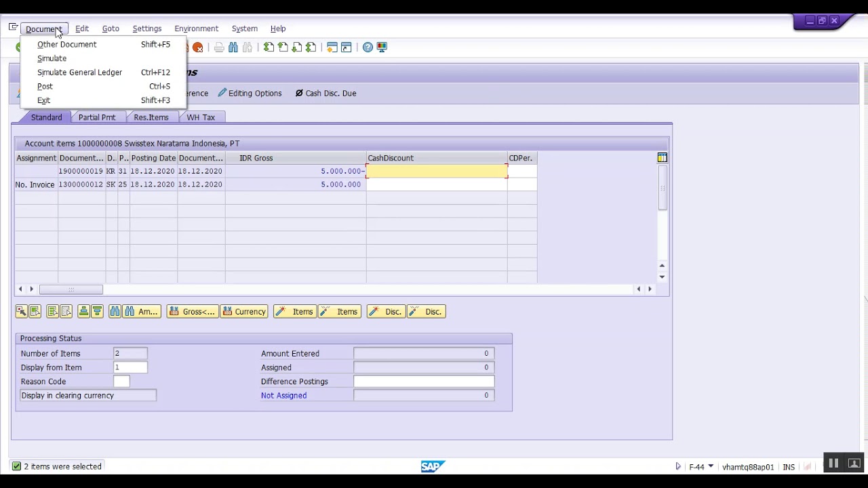The height and width of the screenshot is (488, 868).
Task: Click the Currency button
Action: pyautogui.click(x=244, y=312)
